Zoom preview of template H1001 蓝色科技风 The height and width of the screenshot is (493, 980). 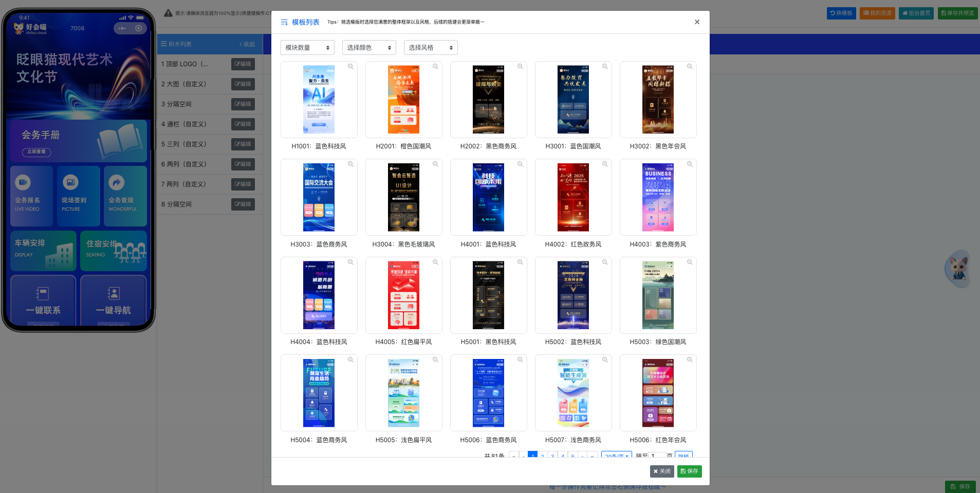350,67
